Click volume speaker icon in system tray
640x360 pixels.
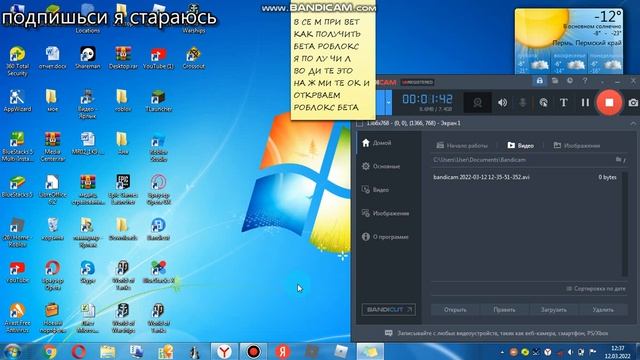pos(570,352)
